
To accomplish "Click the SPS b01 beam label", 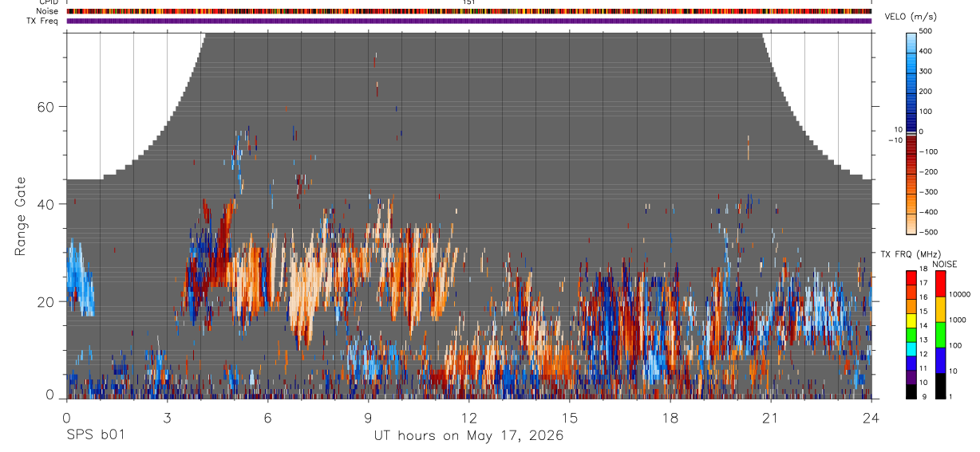I will click(x=95, y=435).
